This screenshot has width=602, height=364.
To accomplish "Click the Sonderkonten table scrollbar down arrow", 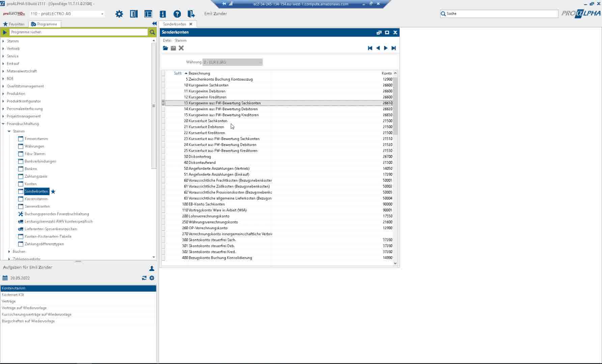I will click(395, 263).
